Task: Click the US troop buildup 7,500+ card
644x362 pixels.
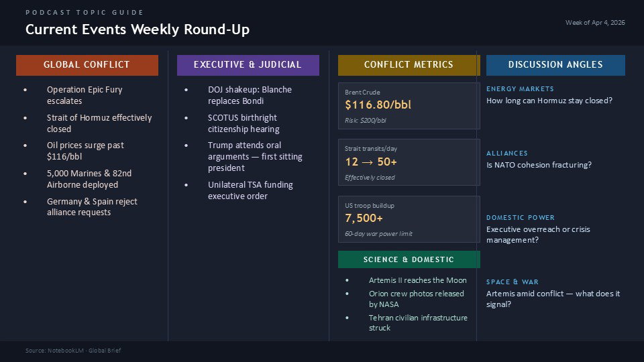Action: click(x=409, y=219)
